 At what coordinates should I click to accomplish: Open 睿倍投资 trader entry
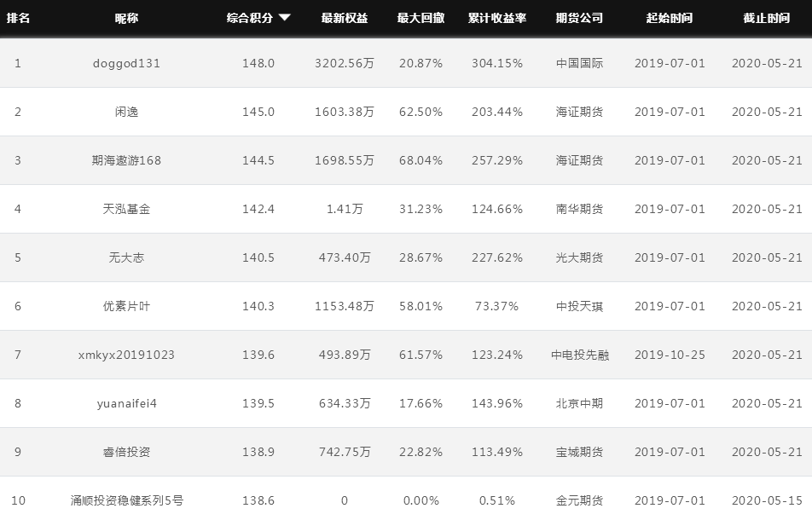[126, 452]
